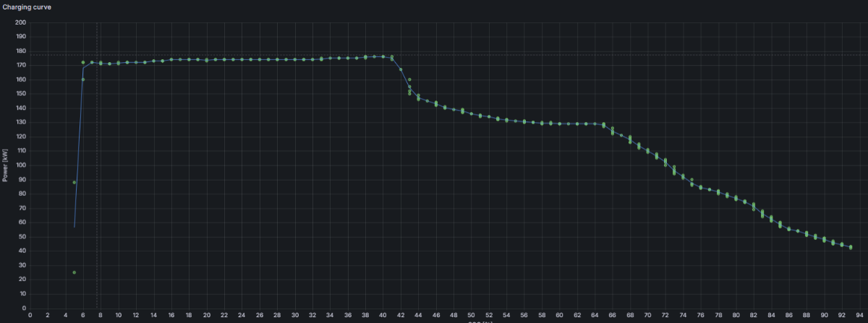Click the stray 160 kW point near 43% SoC
Viewport: 868px width, 323px height.
409,79
